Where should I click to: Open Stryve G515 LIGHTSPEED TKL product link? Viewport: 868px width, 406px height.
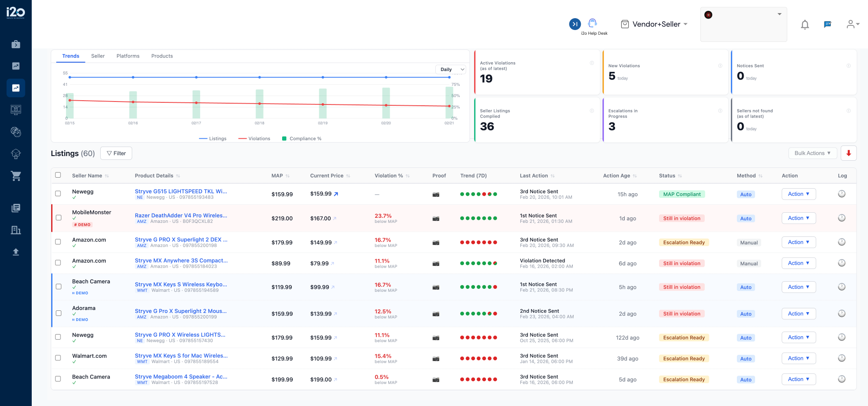point(181,191)
